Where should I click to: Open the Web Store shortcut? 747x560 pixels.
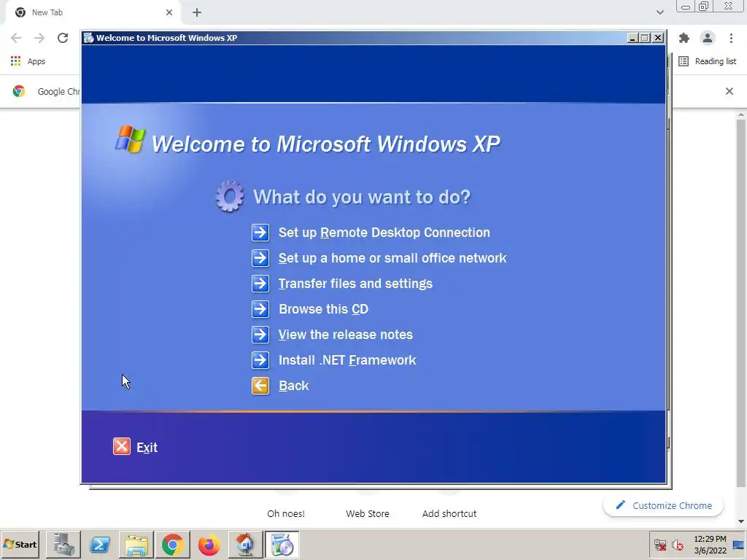click(x=368, y=513)
